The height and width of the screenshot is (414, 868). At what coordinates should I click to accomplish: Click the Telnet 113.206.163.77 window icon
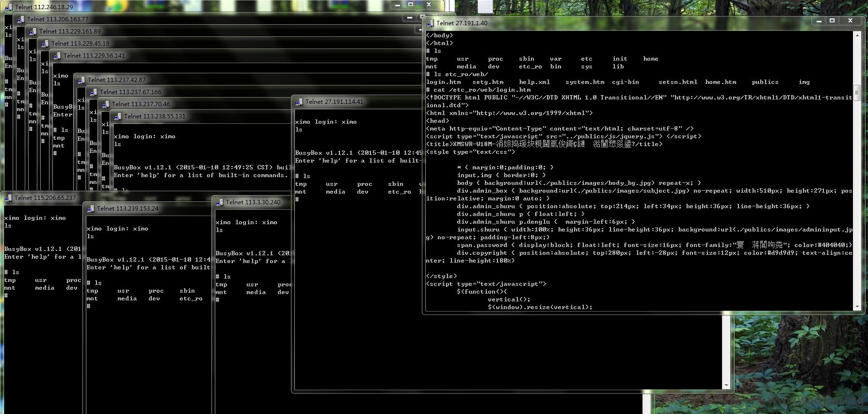(20, 19)
